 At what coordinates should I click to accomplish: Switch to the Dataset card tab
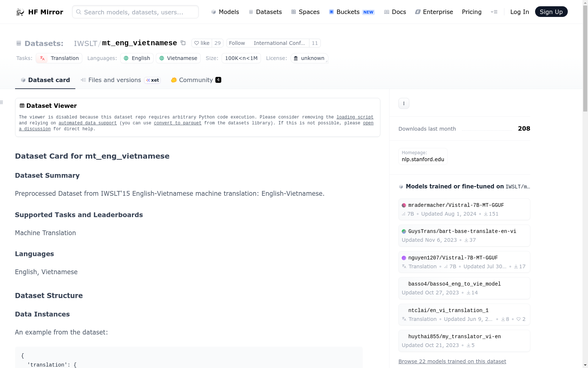click(45, 80)
